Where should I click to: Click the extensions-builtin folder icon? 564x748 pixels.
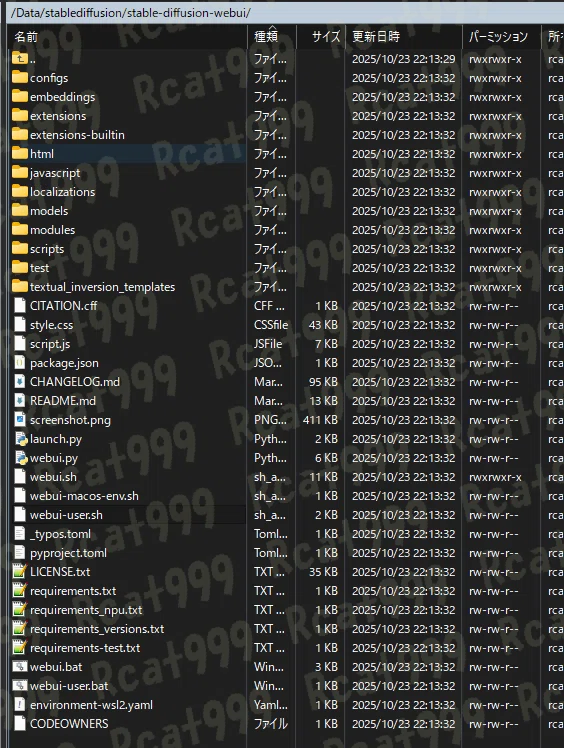click(x=20, y=135)
